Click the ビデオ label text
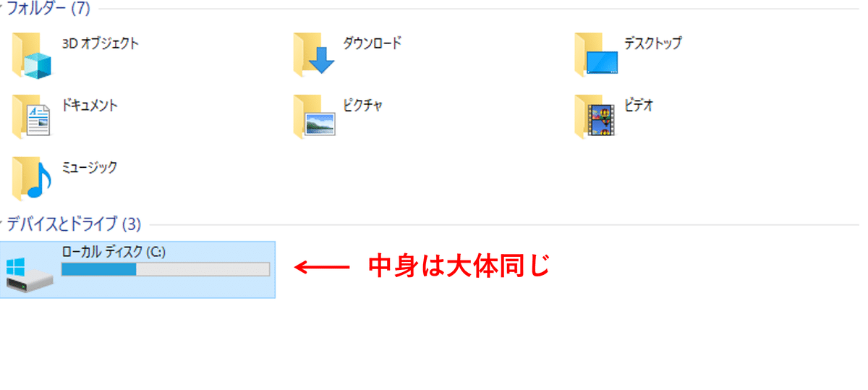 (639, 106)
